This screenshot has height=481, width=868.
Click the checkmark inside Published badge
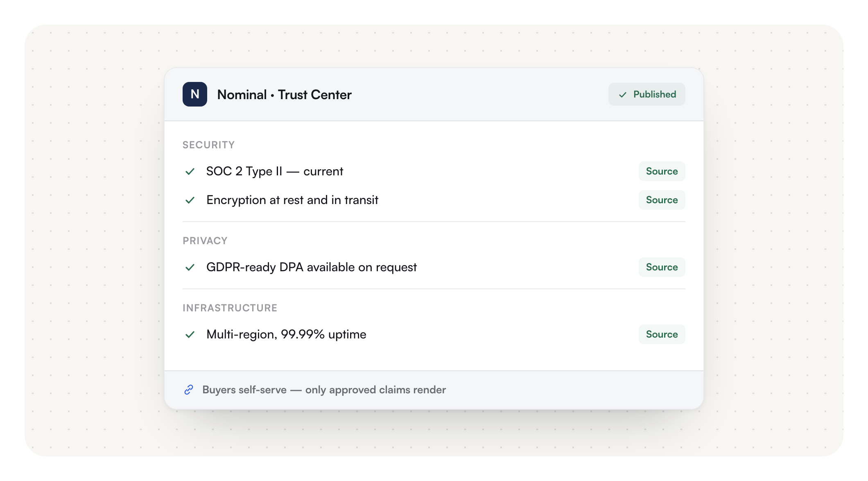(623, 95)
